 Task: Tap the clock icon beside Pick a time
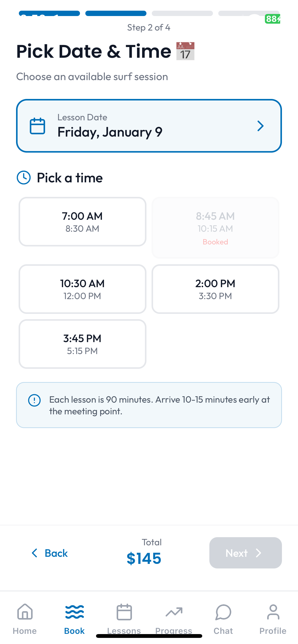click(23, 178)
